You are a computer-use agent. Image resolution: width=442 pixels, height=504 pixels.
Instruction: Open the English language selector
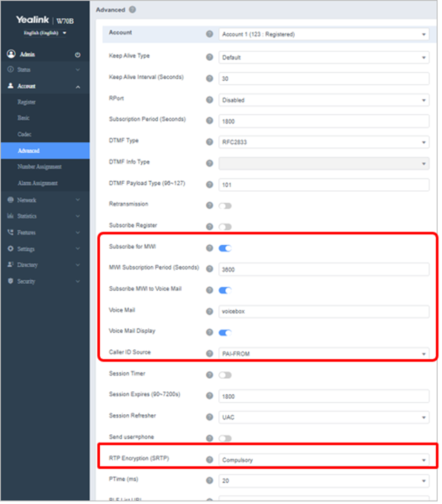pyautogui.click(x=46, y=32)
